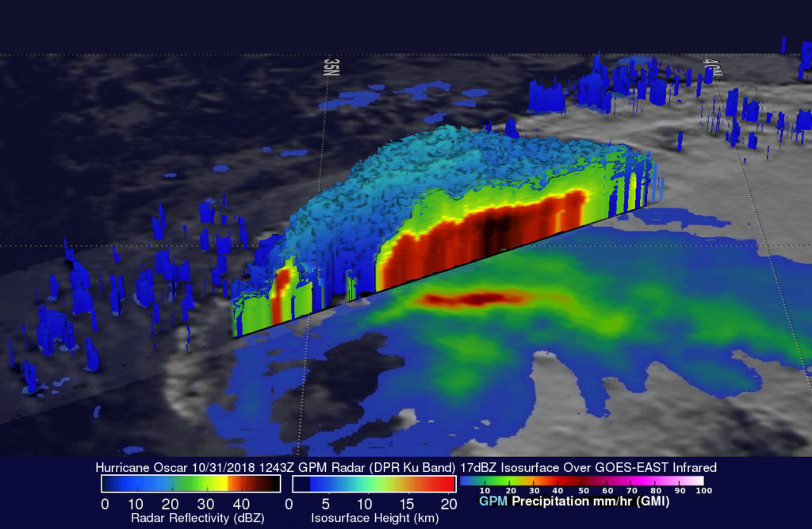Click the 'Isosurface Height (km)' label
812x529 pixels.
pos(374,518)
